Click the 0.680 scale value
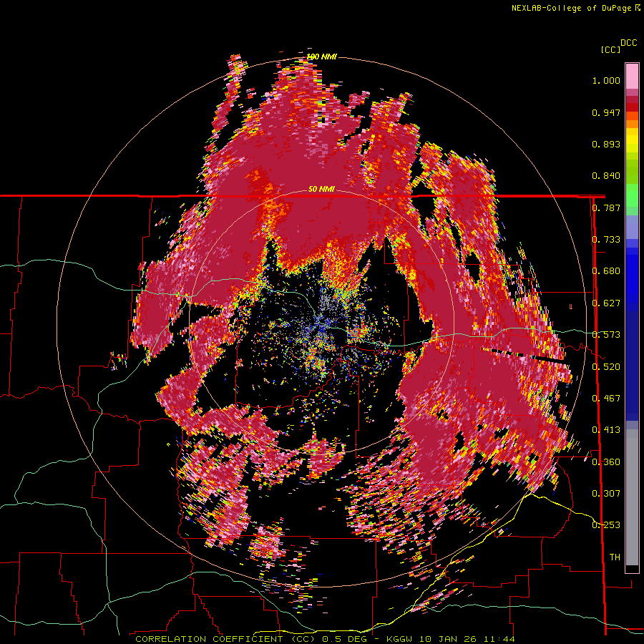 click(606, 271)
